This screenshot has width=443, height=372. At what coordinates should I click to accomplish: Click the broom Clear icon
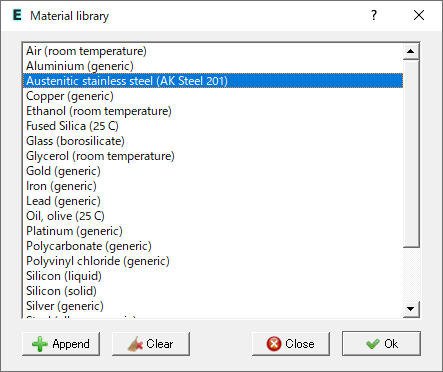135,344
